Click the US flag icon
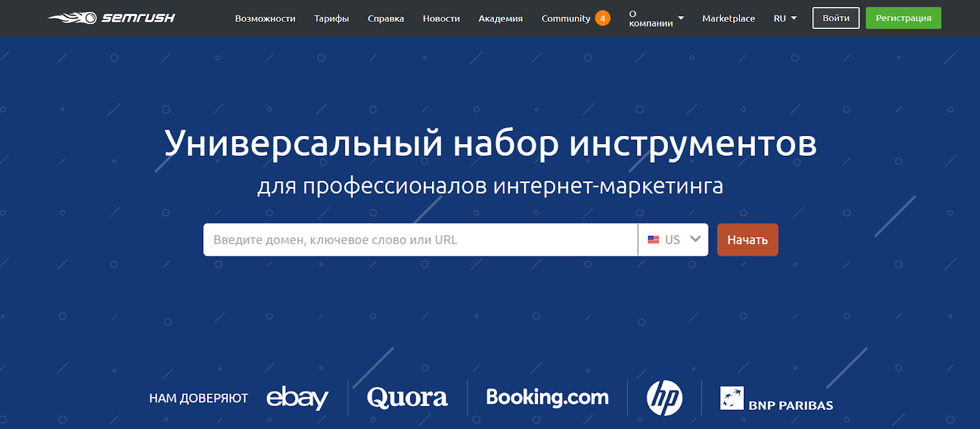The height and width of the screenshot is (429, 980). [653, 240]
